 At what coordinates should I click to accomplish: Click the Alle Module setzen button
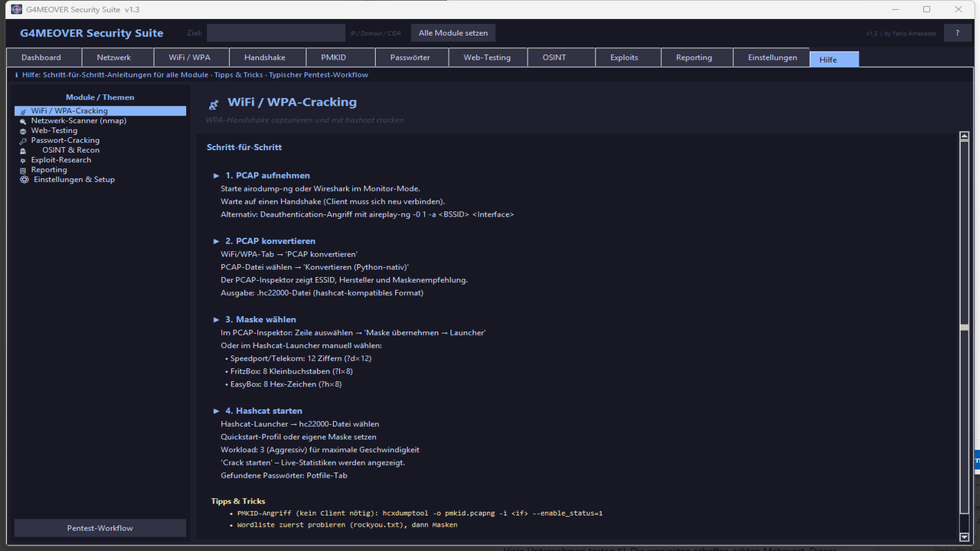(453, 33)
